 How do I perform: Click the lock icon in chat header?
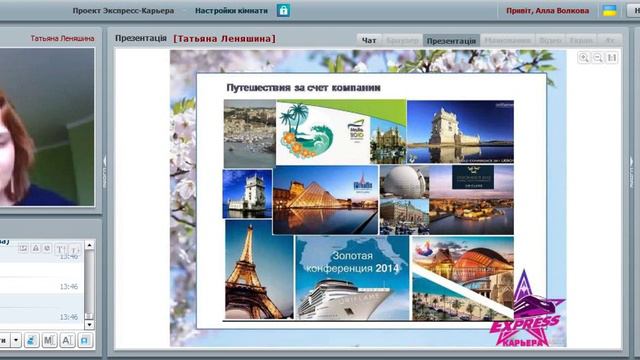tap(36, 248)
